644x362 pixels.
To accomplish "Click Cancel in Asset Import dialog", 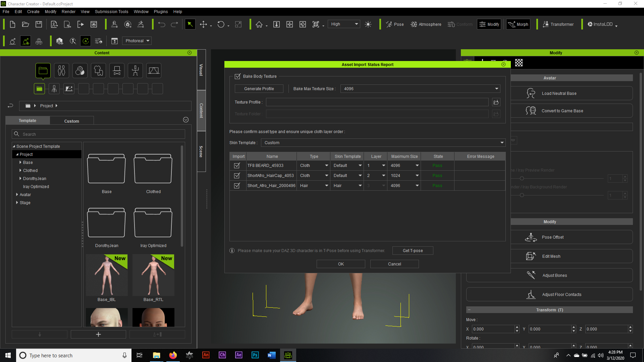I will pyautogui.click(x=394, y=264).
